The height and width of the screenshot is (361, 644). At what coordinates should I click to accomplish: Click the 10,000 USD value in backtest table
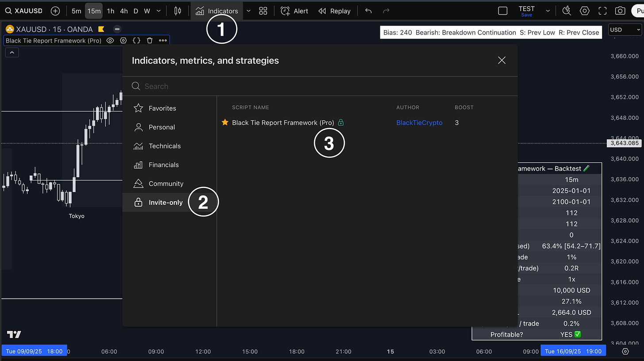point(571,290)
